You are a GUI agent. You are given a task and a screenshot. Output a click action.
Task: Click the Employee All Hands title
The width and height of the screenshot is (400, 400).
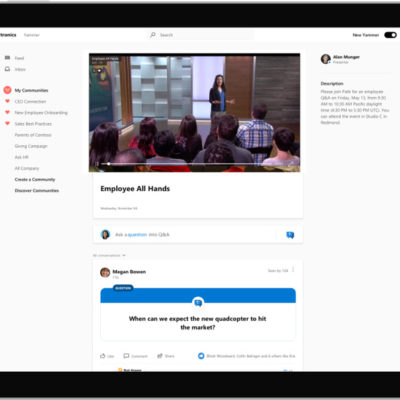(135, 189)
